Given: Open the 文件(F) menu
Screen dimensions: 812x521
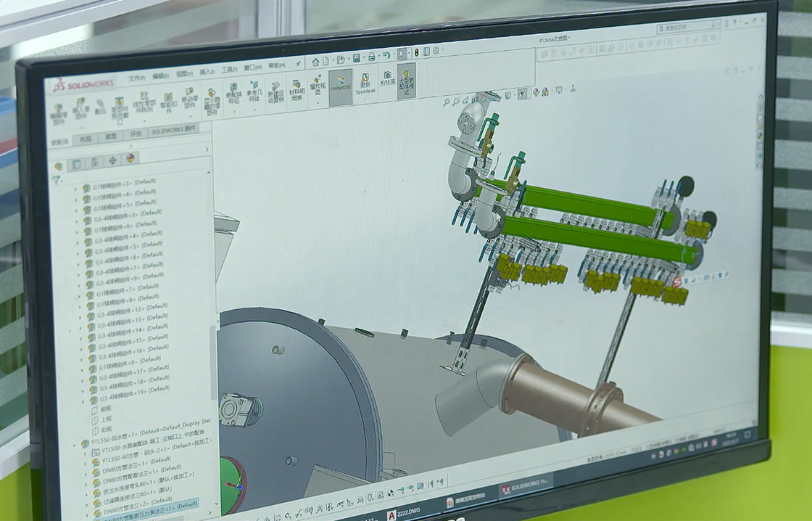Looking at the screenshot, I should coord(137,79).
